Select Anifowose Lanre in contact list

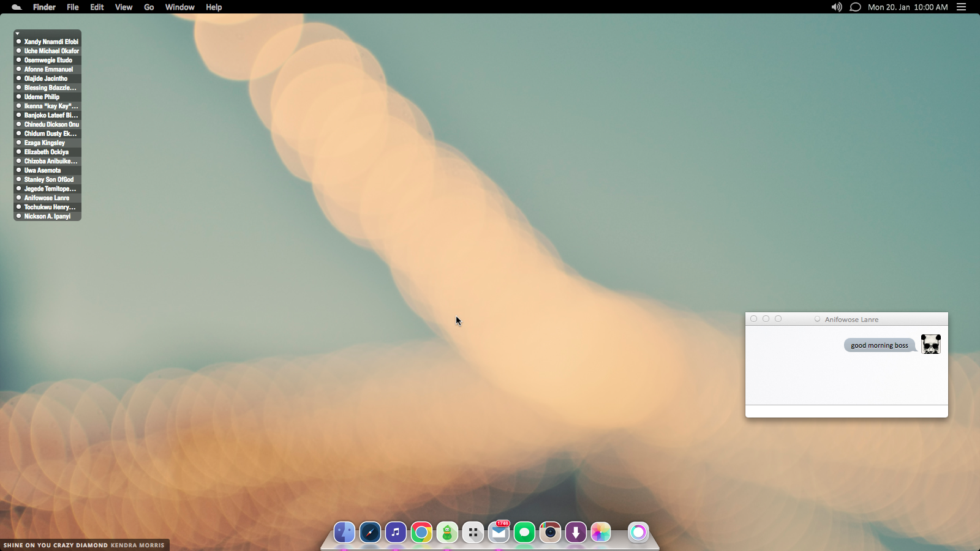48,198
